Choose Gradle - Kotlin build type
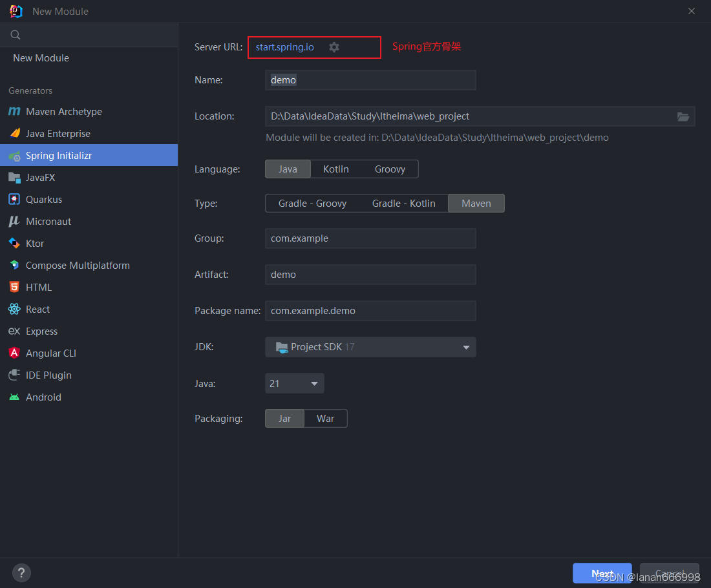Viewport: 711px width, 588px height. click(x=403, y=204)
